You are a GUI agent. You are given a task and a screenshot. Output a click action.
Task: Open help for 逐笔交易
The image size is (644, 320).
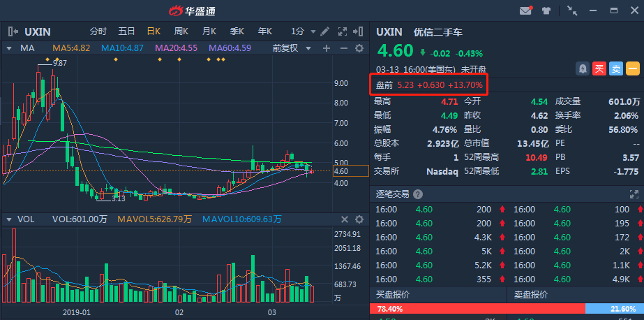pyautogui.click(x=418, y=194)
